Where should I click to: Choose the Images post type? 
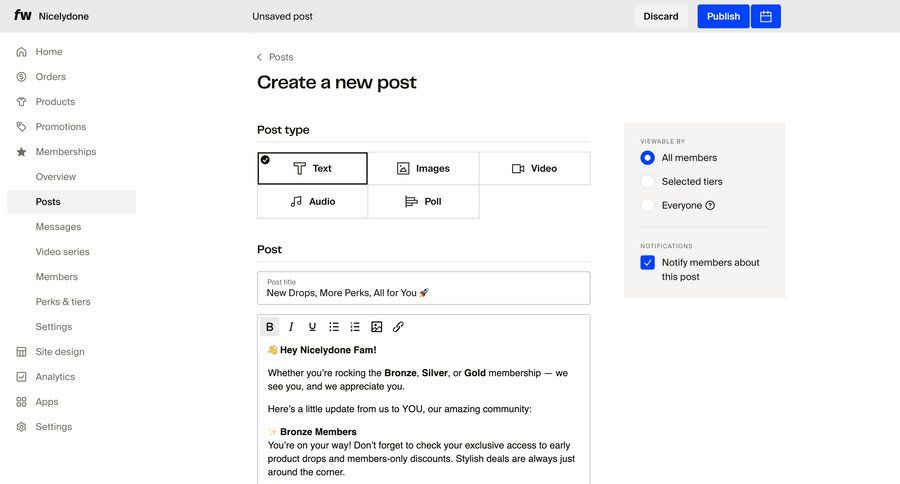click(423, 168)
